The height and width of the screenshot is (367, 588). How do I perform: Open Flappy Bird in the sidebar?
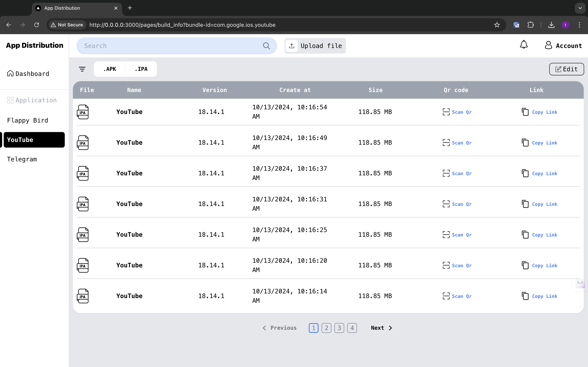pos(27,120)
